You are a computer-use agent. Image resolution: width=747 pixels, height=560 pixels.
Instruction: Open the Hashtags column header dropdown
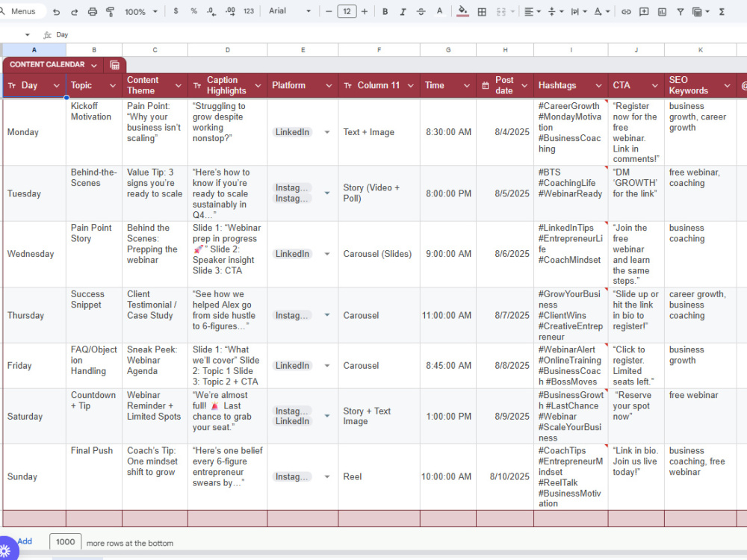[598, 86]
